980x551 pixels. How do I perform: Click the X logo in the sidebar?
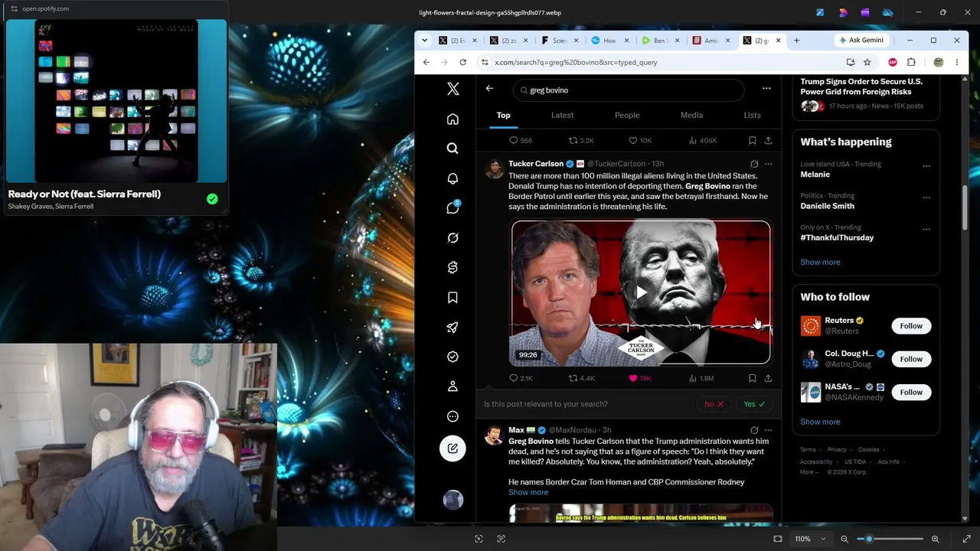[452, 90]
